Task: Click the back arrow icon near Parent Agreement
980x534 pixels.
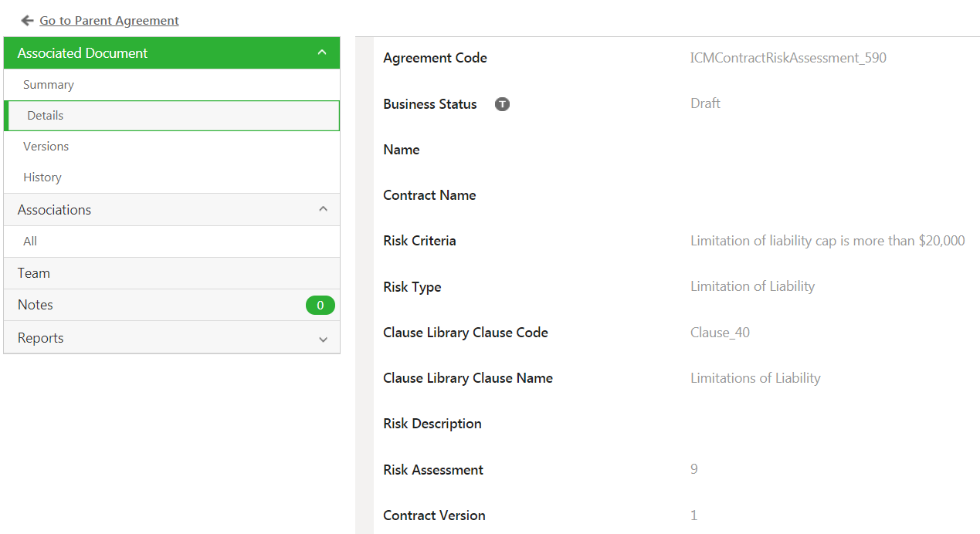Action: coord(28,21)
